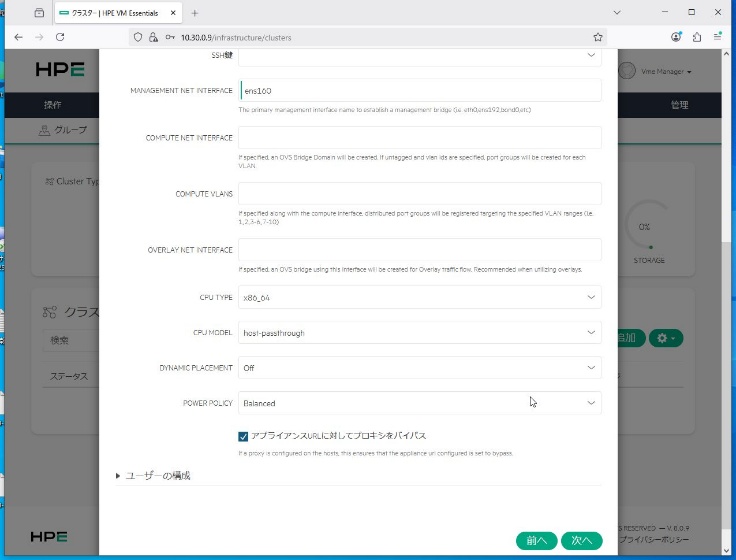The width and height of the screenshot is (736, 560).
Task: Toggle the proxy bypass checkbox for appliance URL
Action: click(243, 436)
